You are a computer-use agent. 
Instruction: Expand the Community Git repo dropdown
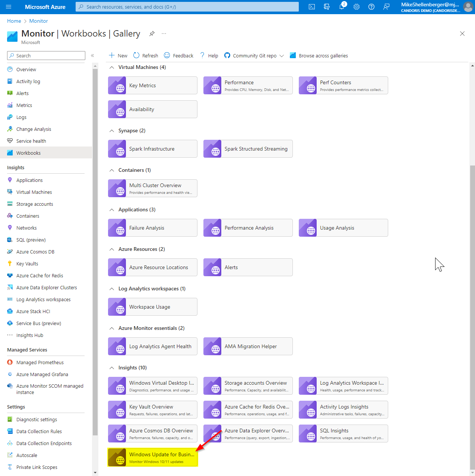point(282,56)
